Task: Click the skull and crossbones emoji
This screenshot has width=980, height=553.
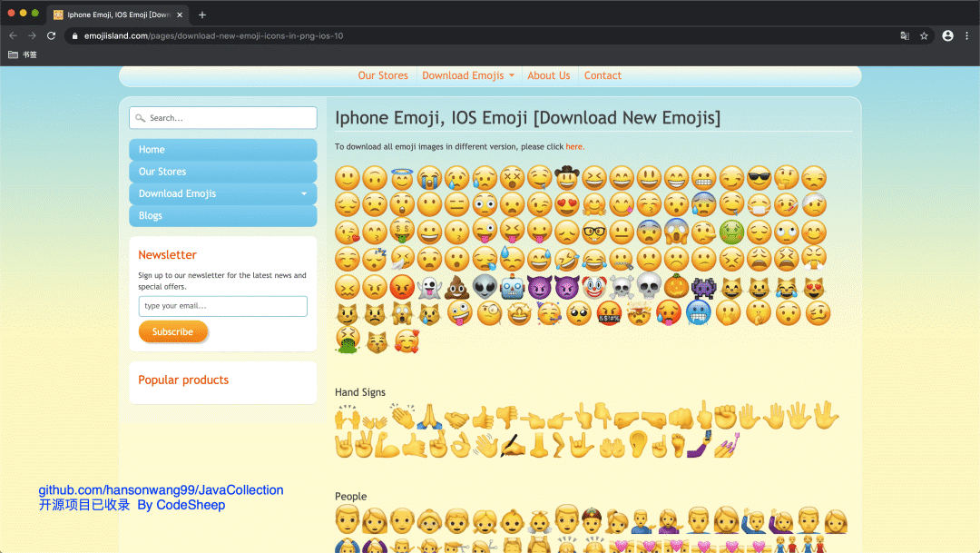Action: (x=622, y=287)
